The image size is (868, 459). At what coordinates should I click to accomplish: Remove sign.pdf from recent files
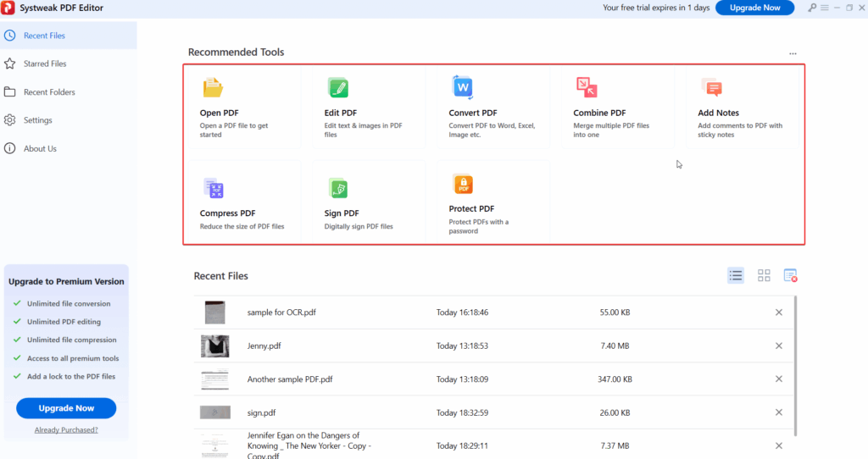(x=779, y=412)
